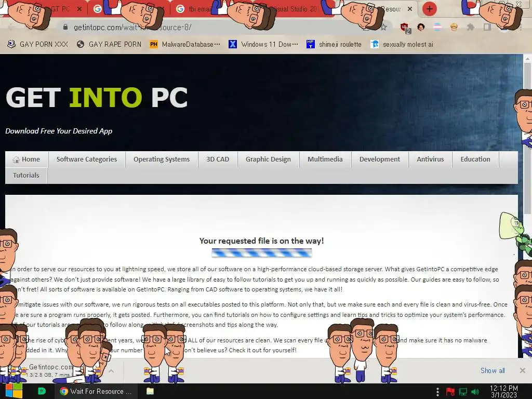View site info via address bar padlock
The height and width of the screenshot is (399, 532).
coord(65,28)
